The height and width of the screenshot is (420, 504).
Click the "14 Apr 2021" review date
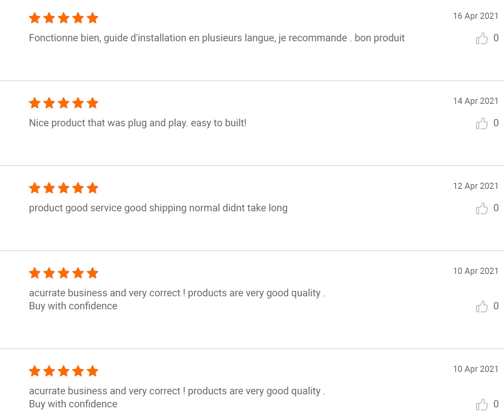475,101
